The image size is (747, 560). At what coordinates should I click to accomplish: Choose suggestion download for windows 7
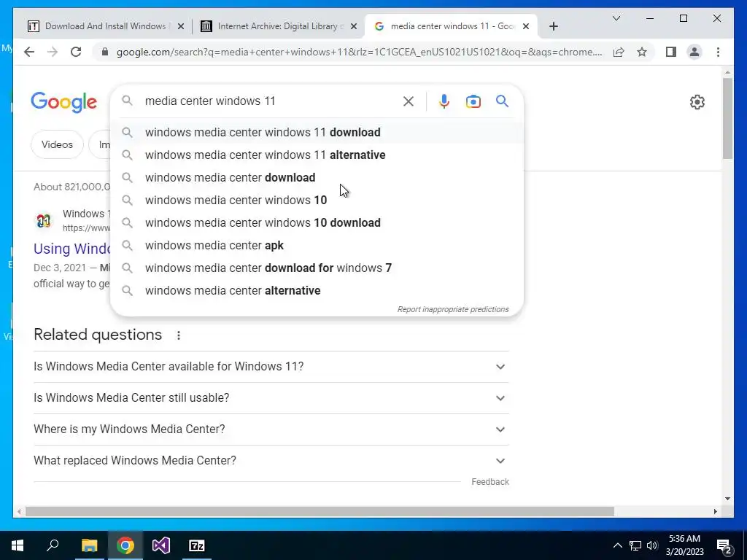pyautogui.click(x=317, y=268)
